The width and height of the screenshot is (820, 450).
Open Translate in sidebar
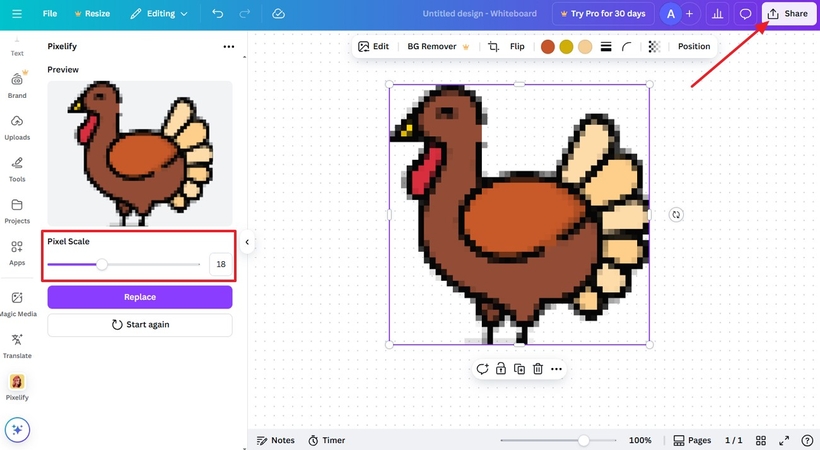tap(17, 346)
